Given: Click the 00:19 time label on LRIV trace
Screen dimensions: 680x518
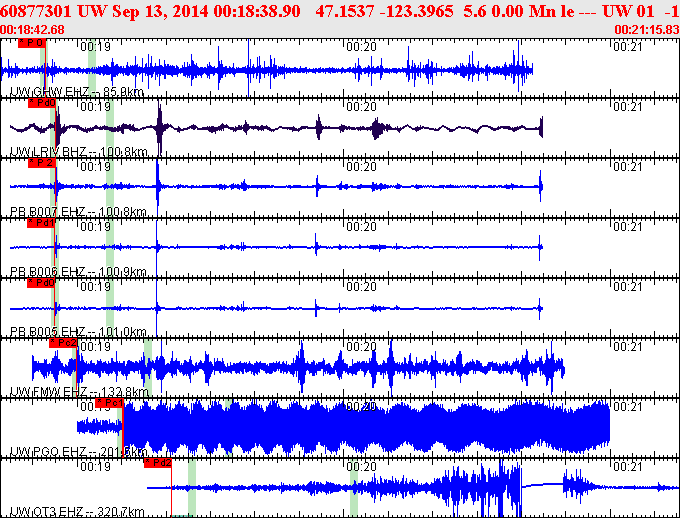Looking at the screenshot, I should (x=95, y=106).
